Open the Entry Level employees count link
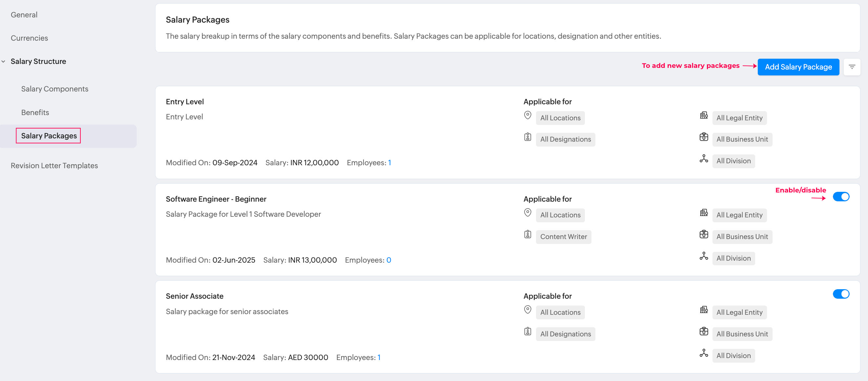The image size is (868, 381). (389, 163)
